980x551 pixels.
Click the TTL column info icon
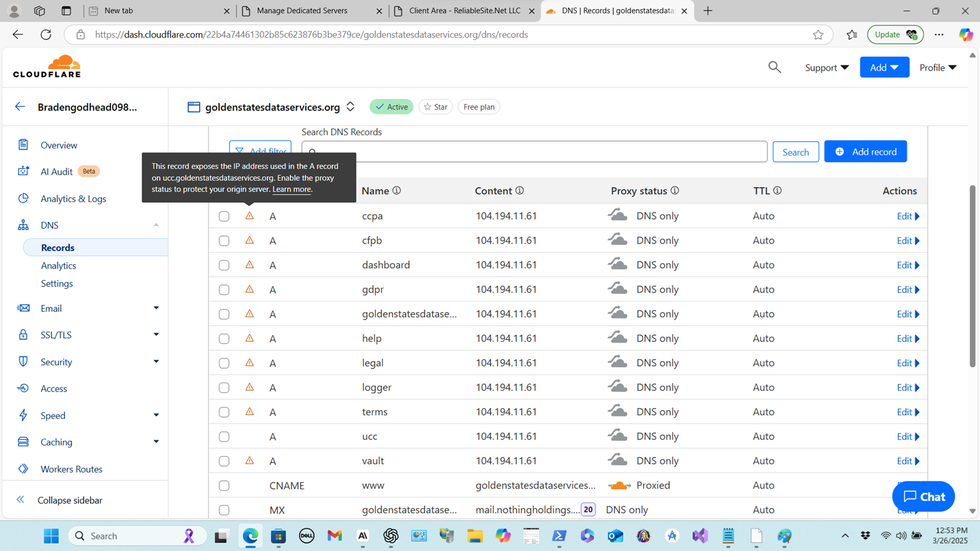pyautogui.click(x=778, y=191)
